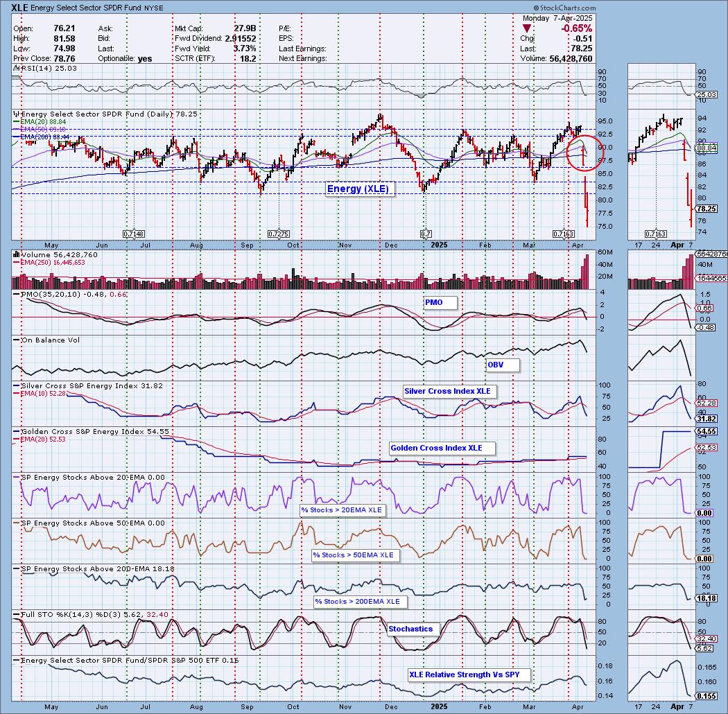This screenshot has width=728, height=714.
Task: Click the 18.18 value tag in zoom panel
Action: tap(707, 599)
